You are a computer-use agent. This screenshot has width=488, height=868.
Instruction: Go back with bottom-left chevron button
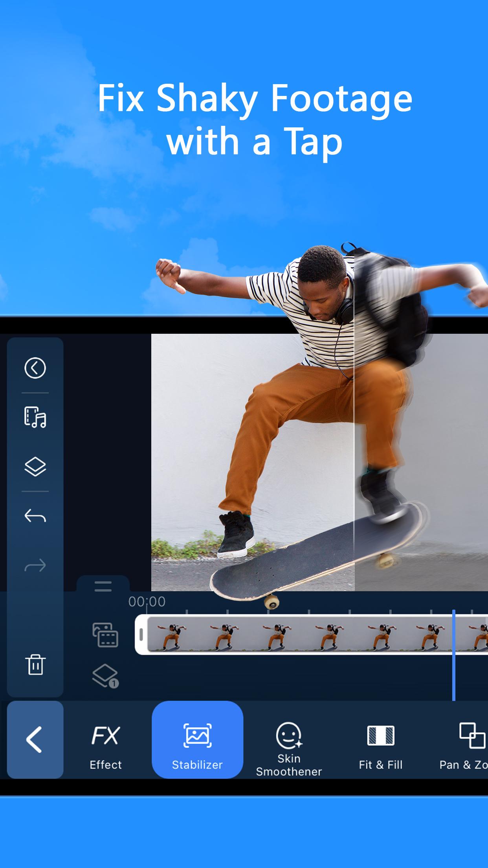pyautogui.click(x=35, y=739)
